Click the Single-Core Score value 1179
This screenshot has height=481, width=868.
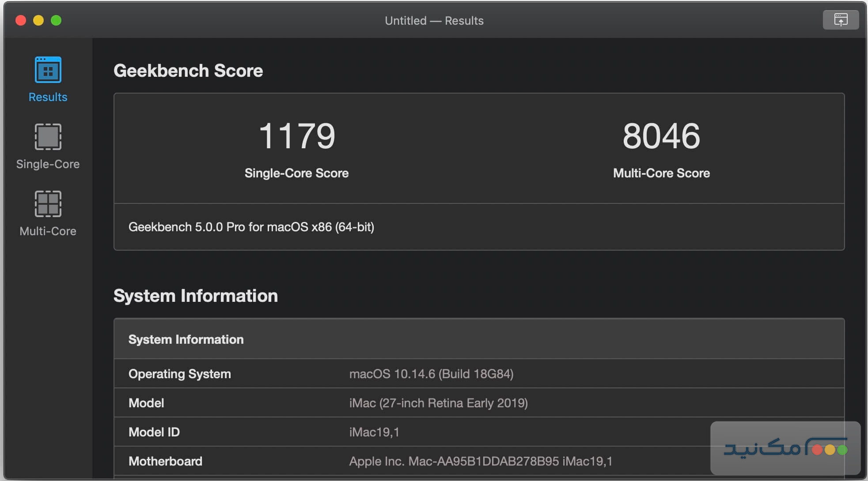tap(297, 135)
